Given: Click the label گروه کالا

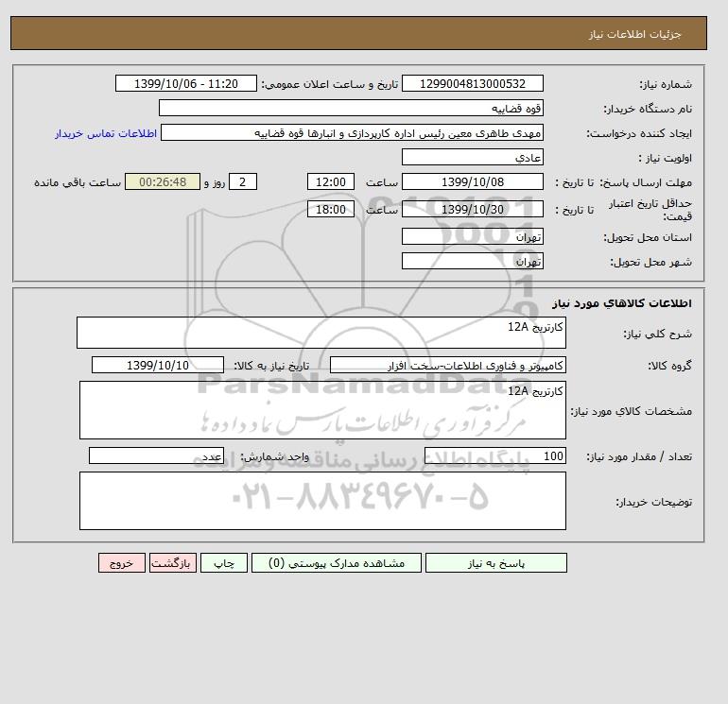Looking at the screenshot, I should [669, 366].
